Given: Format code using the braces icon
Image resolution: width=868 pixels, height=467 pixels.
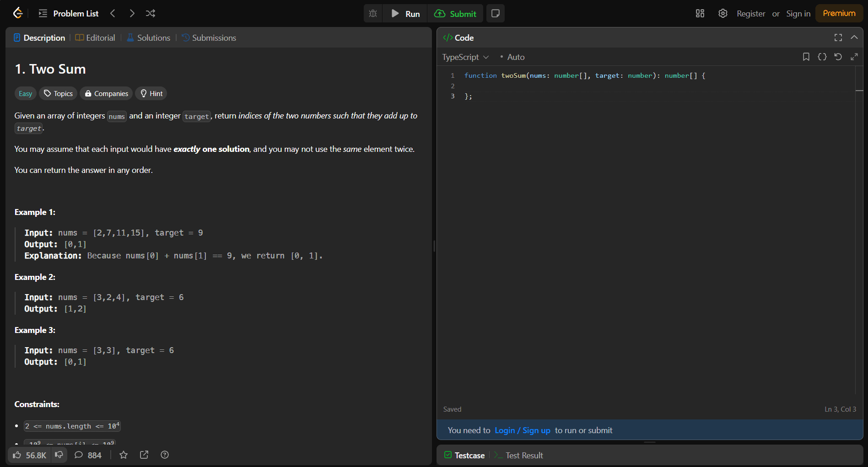Looking at the screenshot, I should coord(822,57).
